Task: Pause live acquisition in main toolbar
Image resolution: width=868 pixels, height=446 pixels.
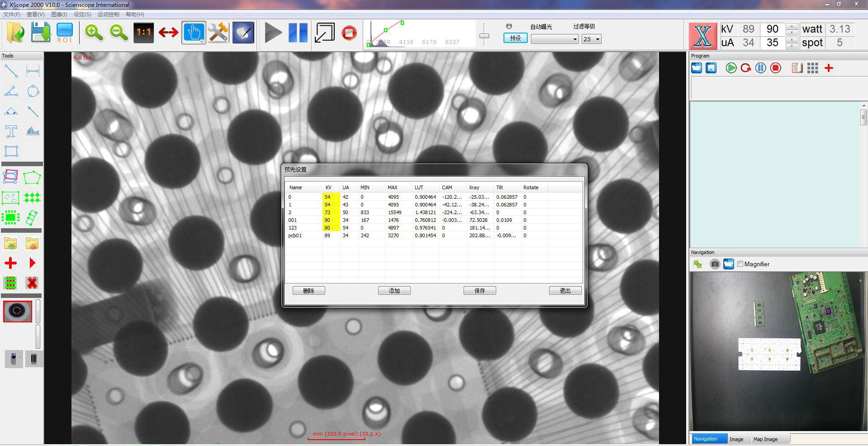Action: 298,33
